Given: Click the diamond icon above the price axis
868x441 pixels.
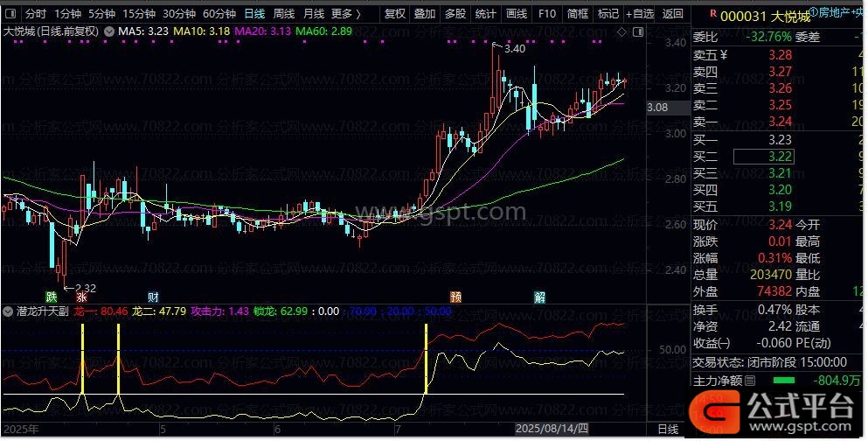Looking at the screenshot, I should click(621, 31).
